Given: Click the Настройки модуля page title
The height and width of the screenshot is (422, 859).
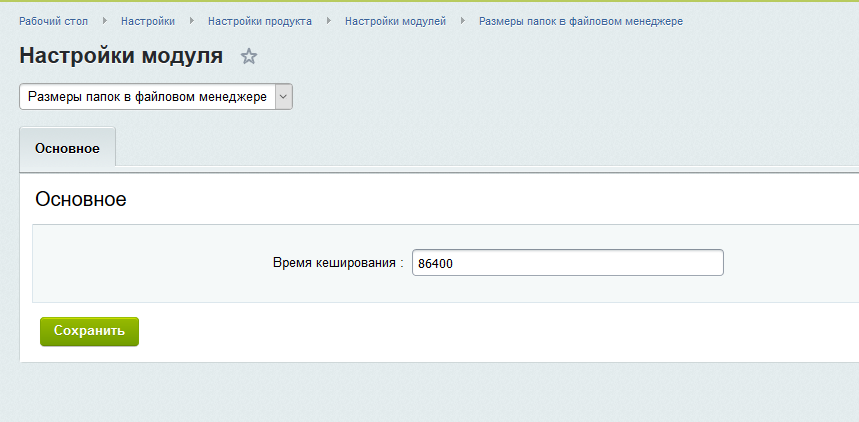Looking at the screenshot, I should (121, 56).
